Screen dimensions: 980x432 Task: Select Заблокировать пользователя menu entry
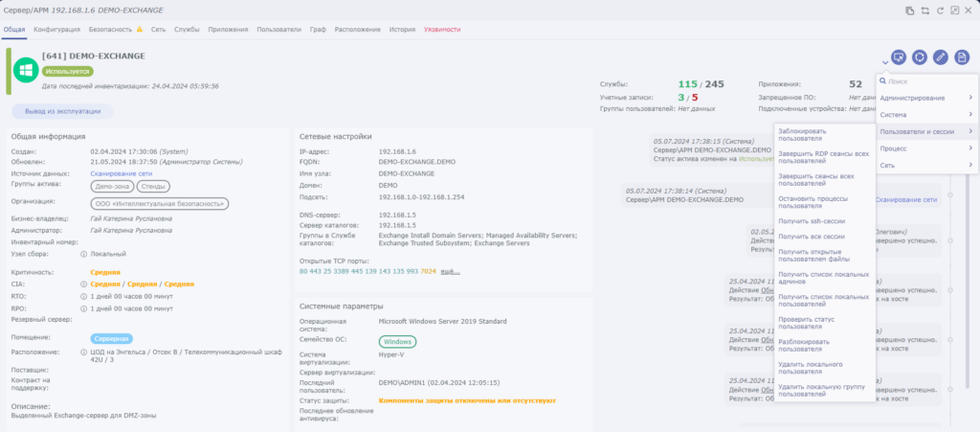pos(824,135)
